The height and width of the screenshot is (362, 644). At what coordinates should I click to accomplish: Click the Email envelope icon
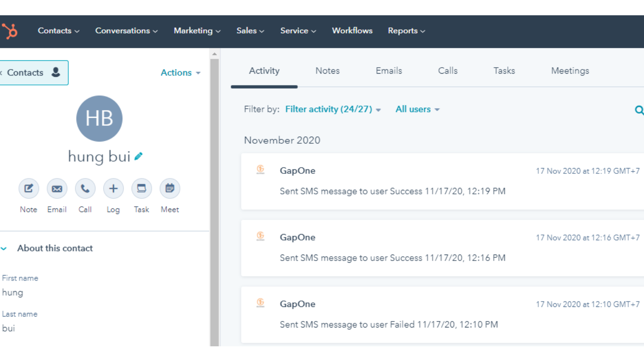coord(57,188)
